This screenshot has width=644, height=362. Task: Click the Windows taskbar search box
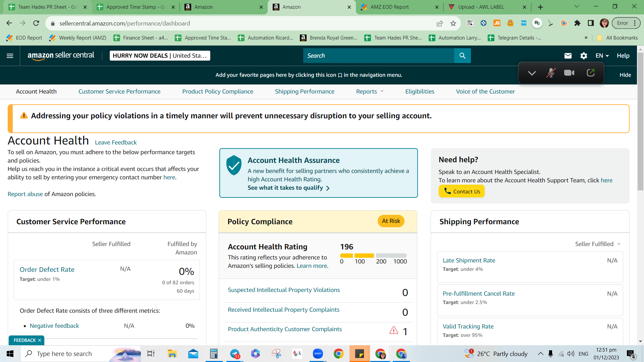click(80, 354)
